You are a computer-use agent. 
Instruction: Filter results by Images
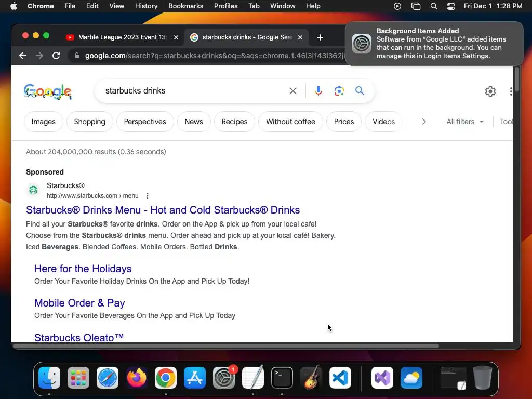tap(44, 122)
